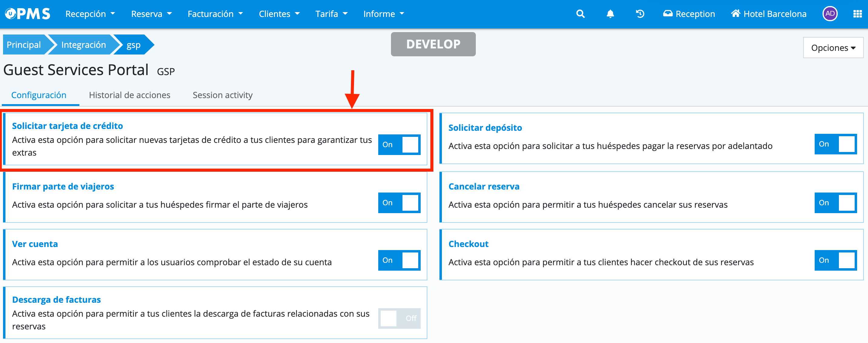Click the Reception cash drawer icon

pos(667,14)
